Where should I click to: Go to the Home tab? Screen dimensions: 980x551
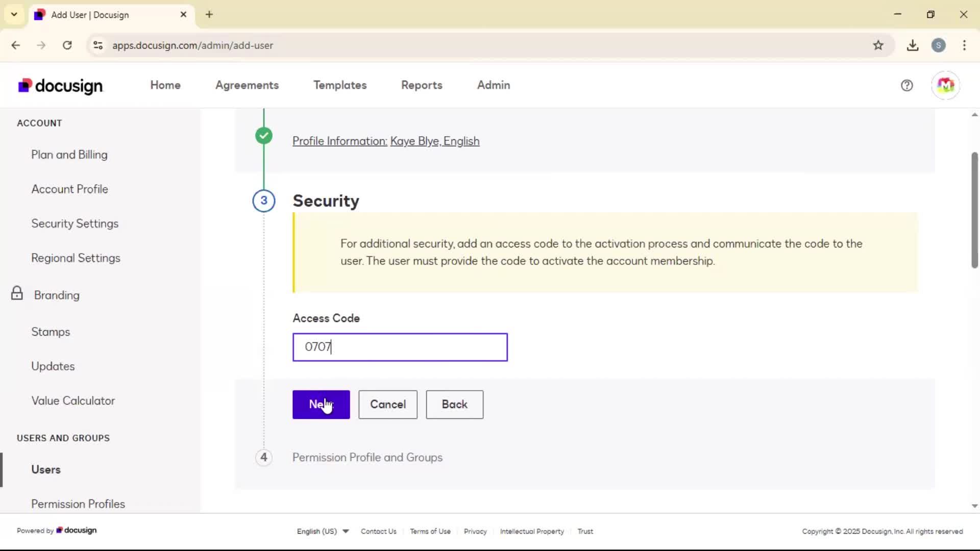165,85
